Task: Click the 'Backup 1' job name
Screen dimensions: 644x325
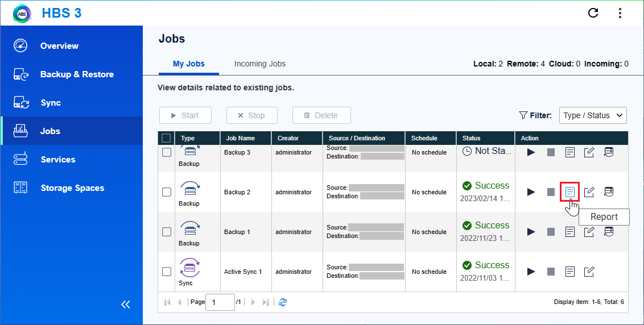Action: click(237, 232)
